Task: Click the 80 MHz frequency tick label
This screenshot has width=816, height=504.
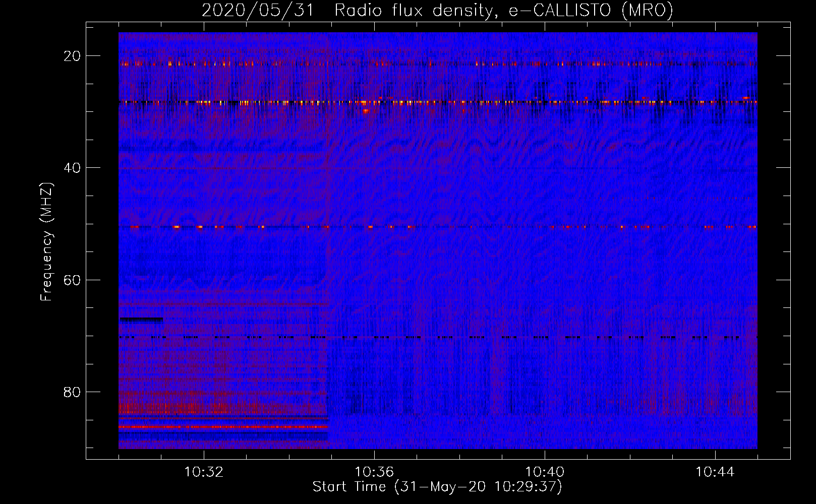Action: tap(72, 392)
